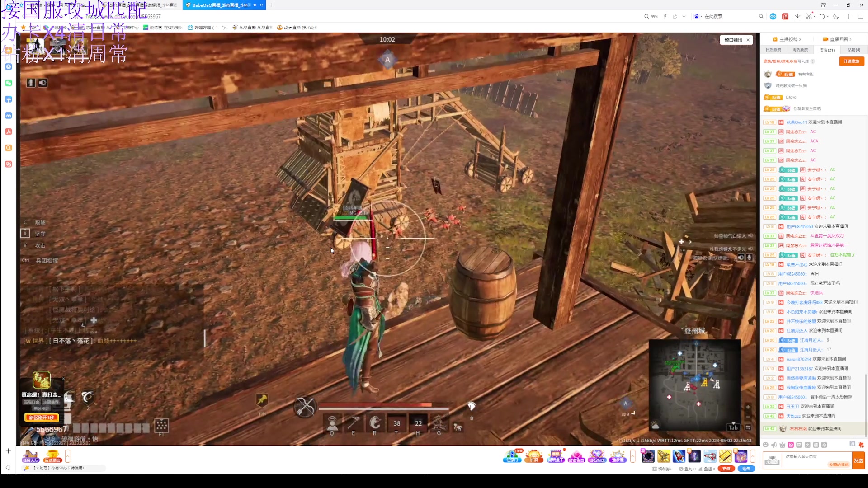The width and height of the screenshot is (868, 488).
Task: Open the 福利券 coupon link
Action: (x=662, y=469)
